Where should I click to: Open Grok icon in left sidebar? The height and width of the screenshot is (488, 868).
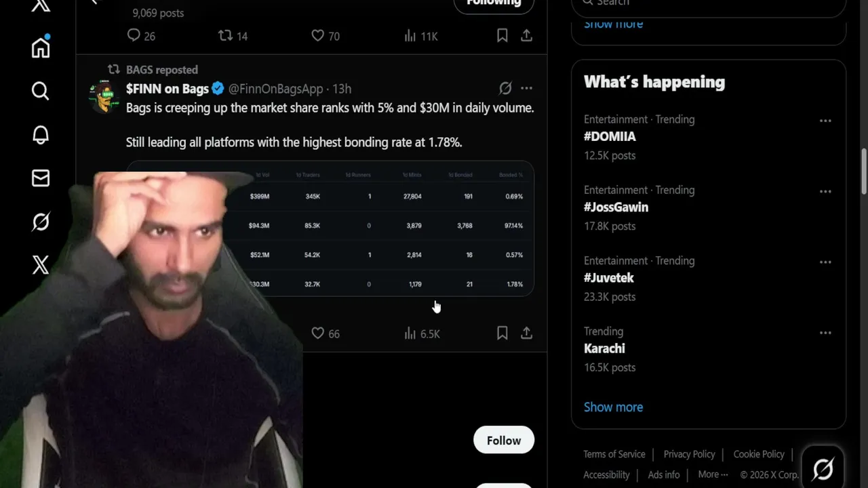41,222
